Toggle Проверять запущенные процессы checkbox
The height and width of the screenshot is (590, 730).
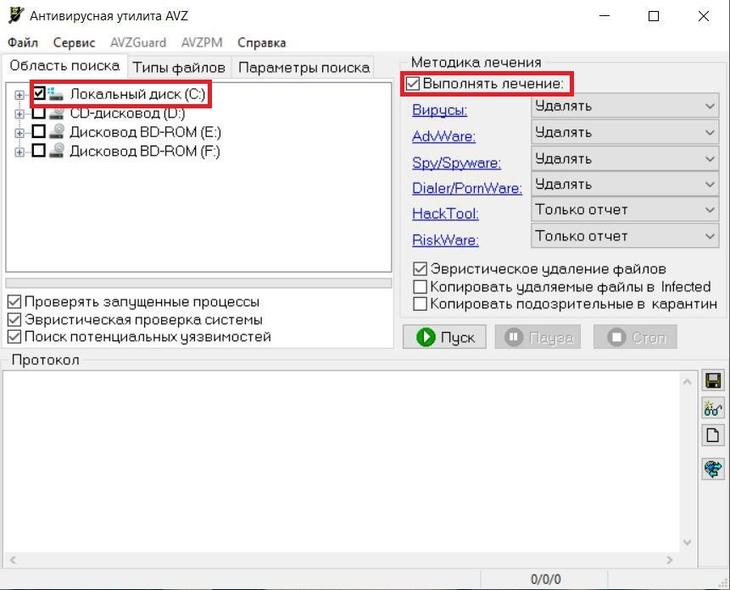(x=14, y=302)
